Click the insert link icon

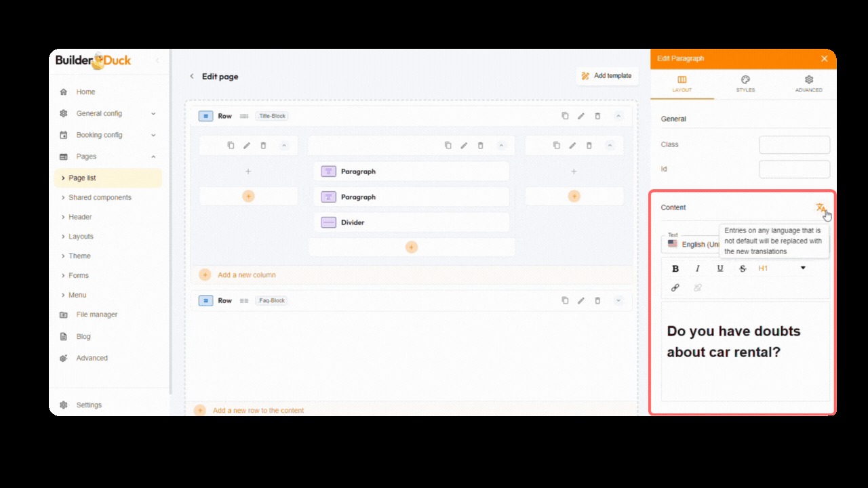tap(675, 288)
